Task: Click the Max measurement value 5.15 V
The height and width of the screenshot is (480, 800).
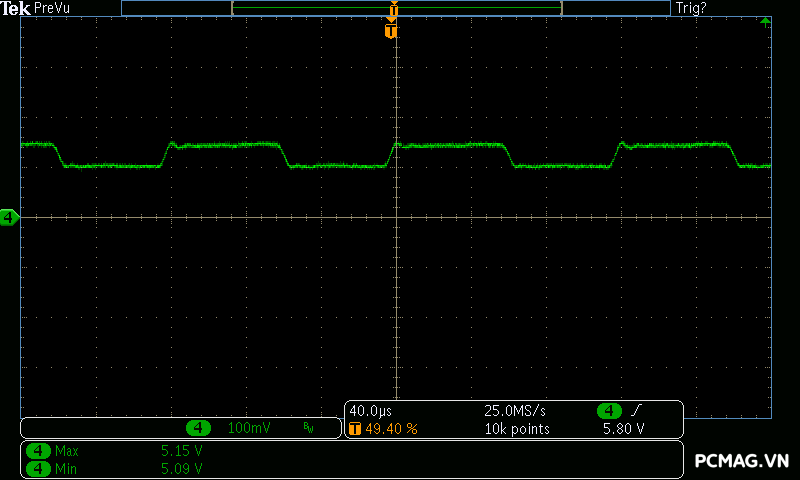Action: tap(182, 451)
